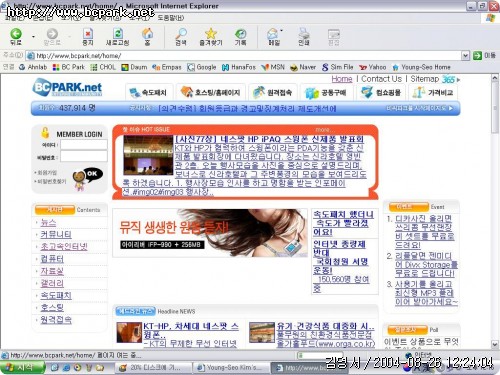Open HP iPAQ hot issue headline link

tap(269, 139)
